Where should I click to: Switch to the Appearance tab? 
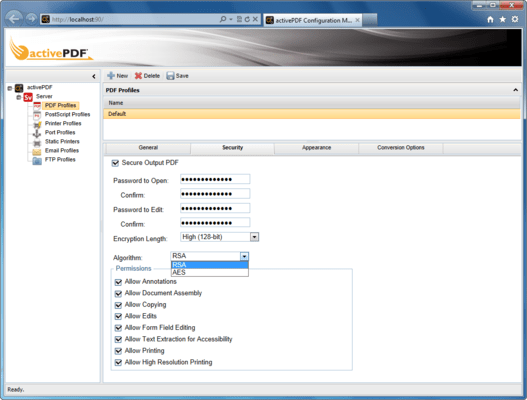click(x=317, y=148)
